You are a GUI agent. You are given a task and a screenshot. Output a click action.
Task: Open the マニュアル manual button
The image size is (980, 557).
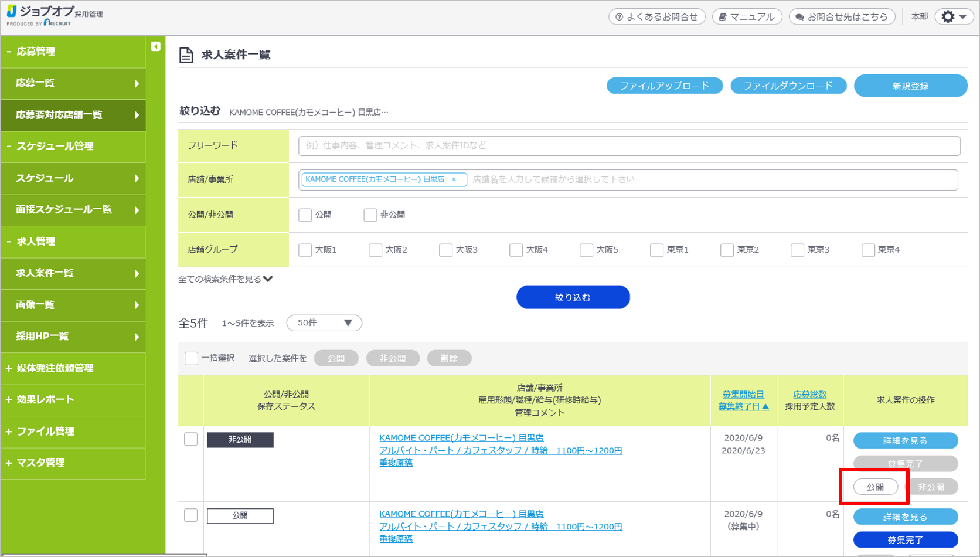747,17
